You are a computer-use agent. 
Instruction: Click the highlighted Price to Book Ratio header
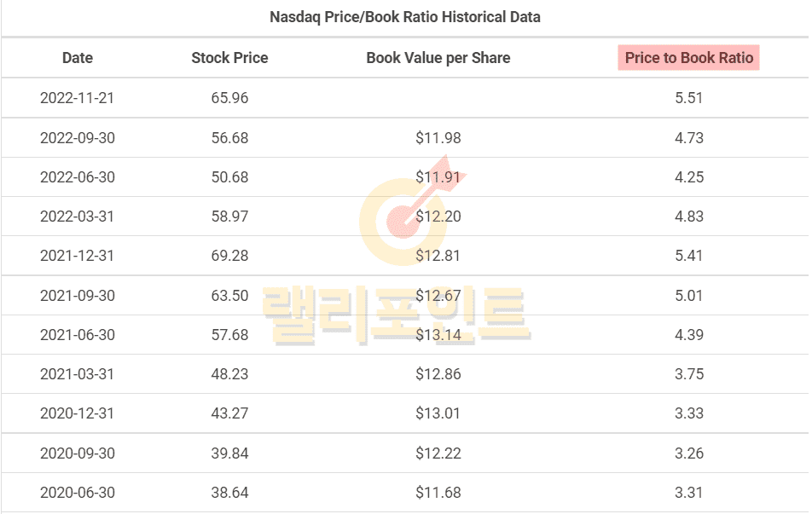[x=689, y=58]
